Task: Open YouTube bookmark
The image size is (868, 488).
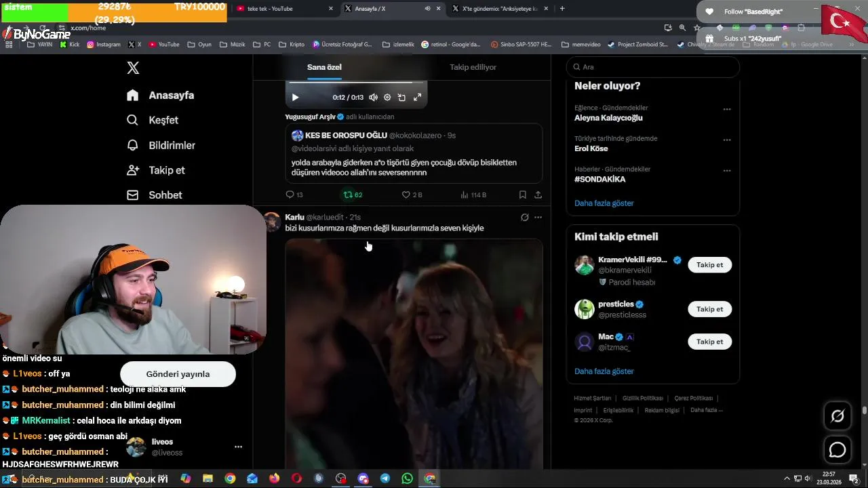Action: pyautogui.click(x=164, y=45)
